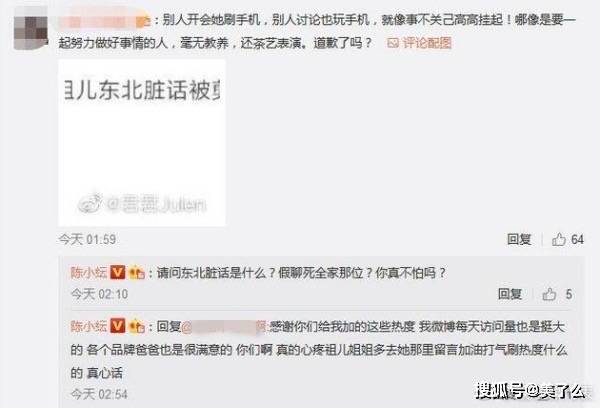Image resolution: width=600 pixels, height=408 pixels.
Task: Click the 搜狐号@美了么 watermark
Action: [x=530, y=391]
